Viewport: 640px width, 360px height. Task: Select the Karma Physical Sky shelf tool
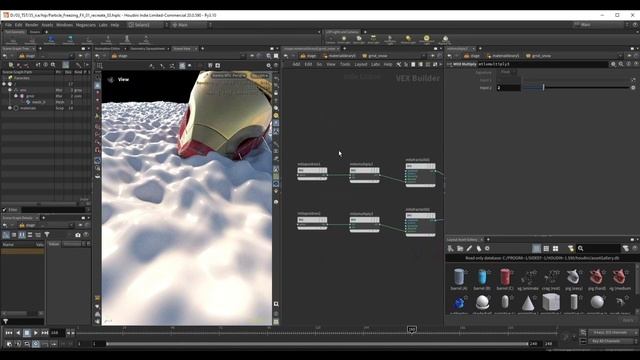point(445,40)
